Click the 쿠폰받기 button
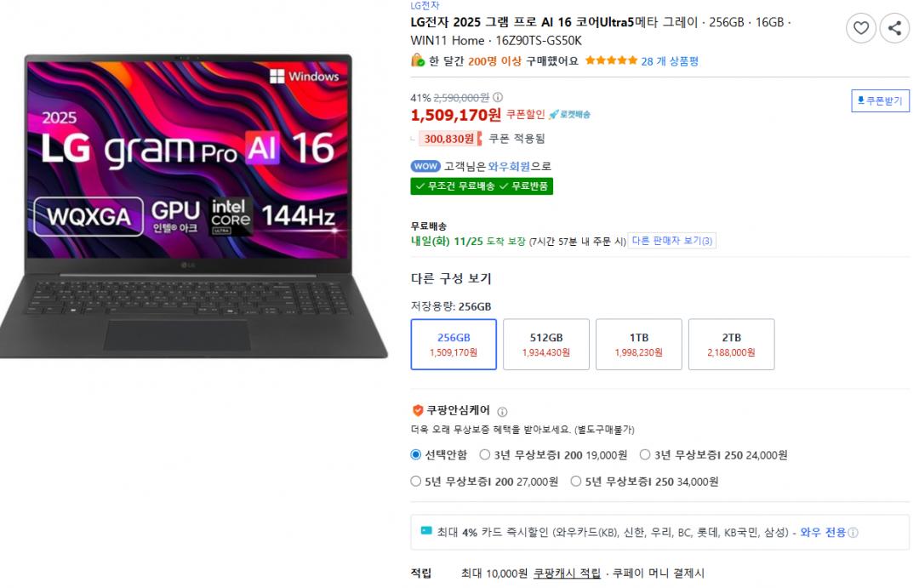Screen dimensions: 919x588 click(881, 100)
